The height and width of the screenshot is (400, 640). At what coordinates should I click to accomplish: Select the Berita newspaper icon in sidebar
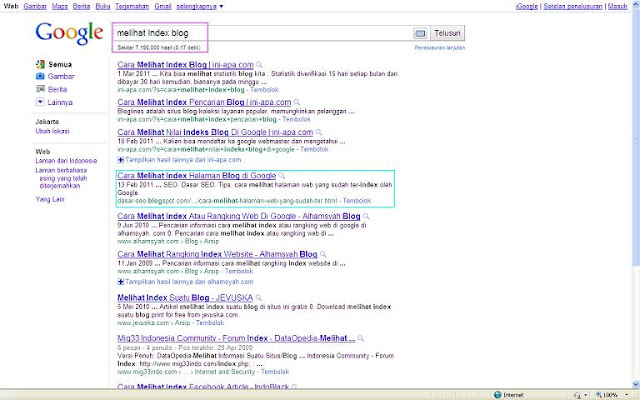[40, 89]
